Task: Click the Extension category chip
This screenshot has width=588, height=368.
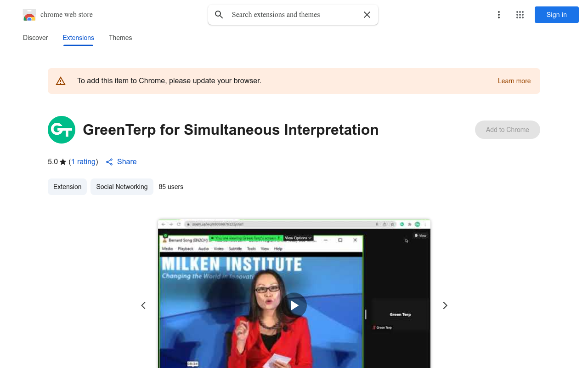Action: coord(67,187)
